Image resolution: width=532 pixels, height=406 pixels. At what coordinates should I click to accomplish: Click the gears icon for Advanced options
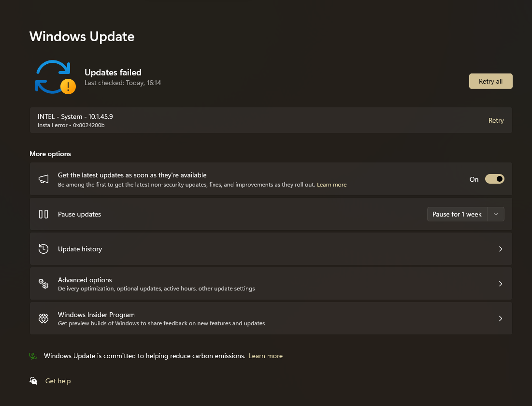point(43,284)
